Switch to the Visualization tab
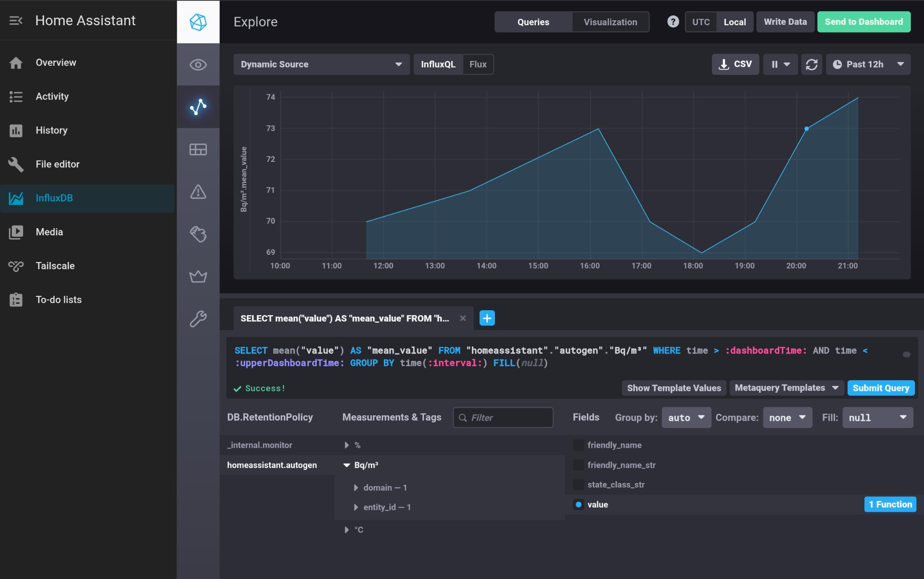This screenshot has height=579, width=924. pyautogui.click(x=610, y=22)
